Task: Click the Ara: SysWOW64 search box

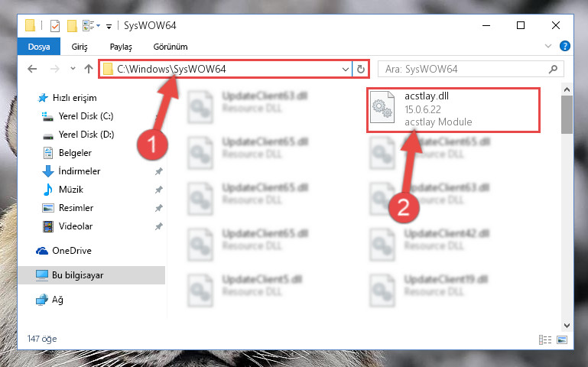Action: pos(465,70)
